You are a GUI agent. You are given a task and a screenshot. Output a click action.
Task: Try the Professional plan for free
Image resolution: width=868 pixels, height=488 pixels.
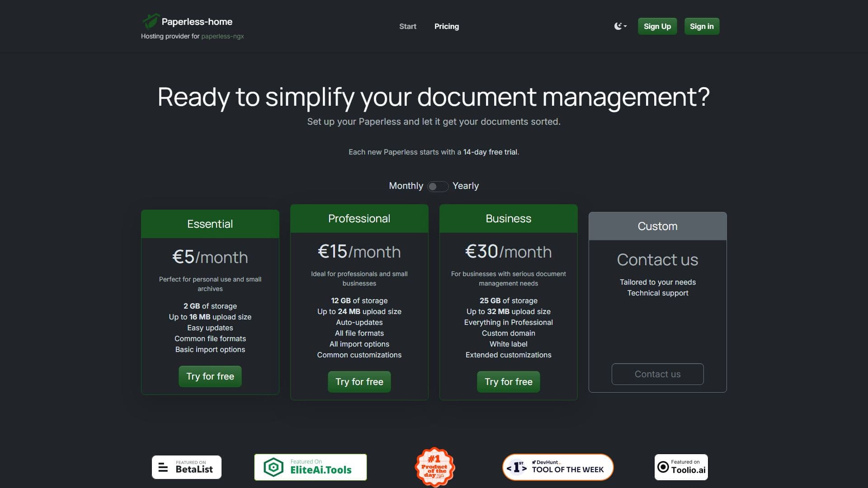point(359,382)
